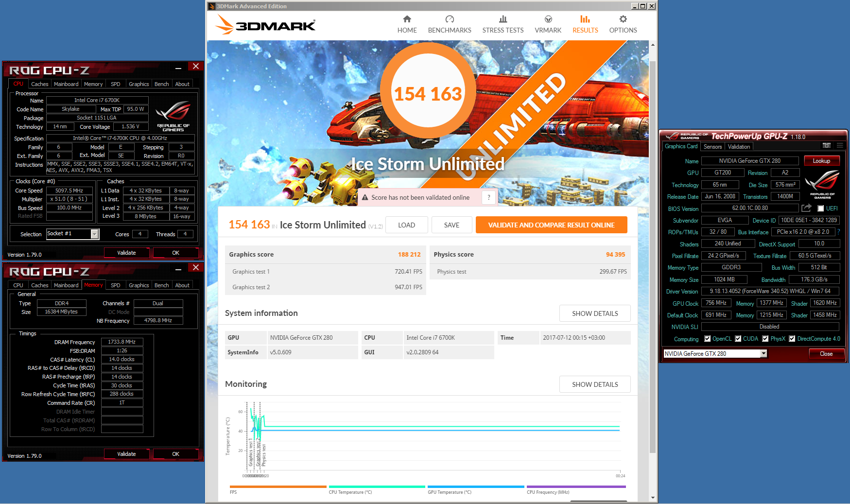Toggle the CUDA checkbox in GPU-Z
Image resolution: width=850 pixels, height=504 pixels.
(x=738, y=339)
